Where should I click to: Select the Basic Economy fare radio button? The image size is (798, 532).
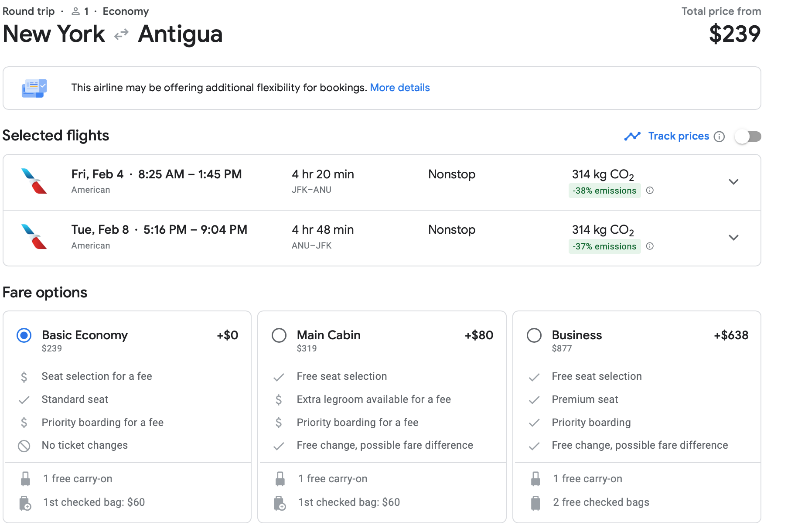[x=24, y=335]
